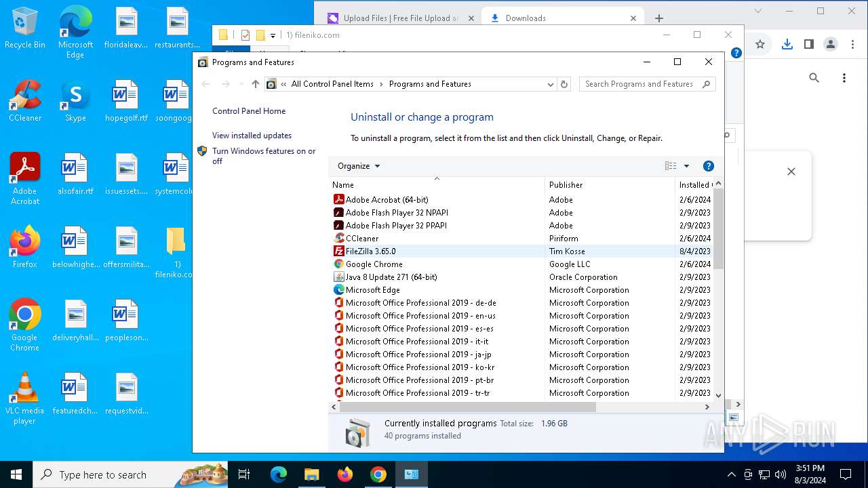This screenshot has width=868, height=488.
Task: Click the Control Panel taskbar icon
Action: 411,474
